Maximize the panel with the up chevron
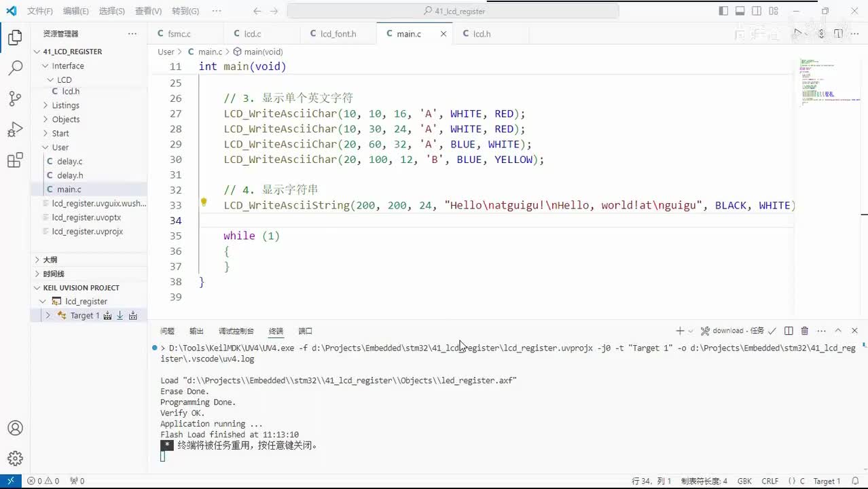 [838, 331]
